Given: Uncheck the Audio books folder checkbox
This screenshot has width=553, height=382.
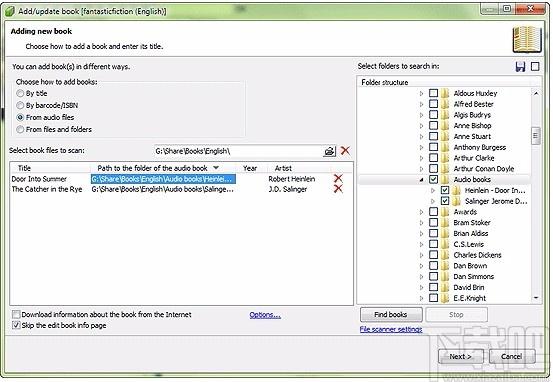Looking at the screenshot, I should pyautogui.click(x=433, y=179).
